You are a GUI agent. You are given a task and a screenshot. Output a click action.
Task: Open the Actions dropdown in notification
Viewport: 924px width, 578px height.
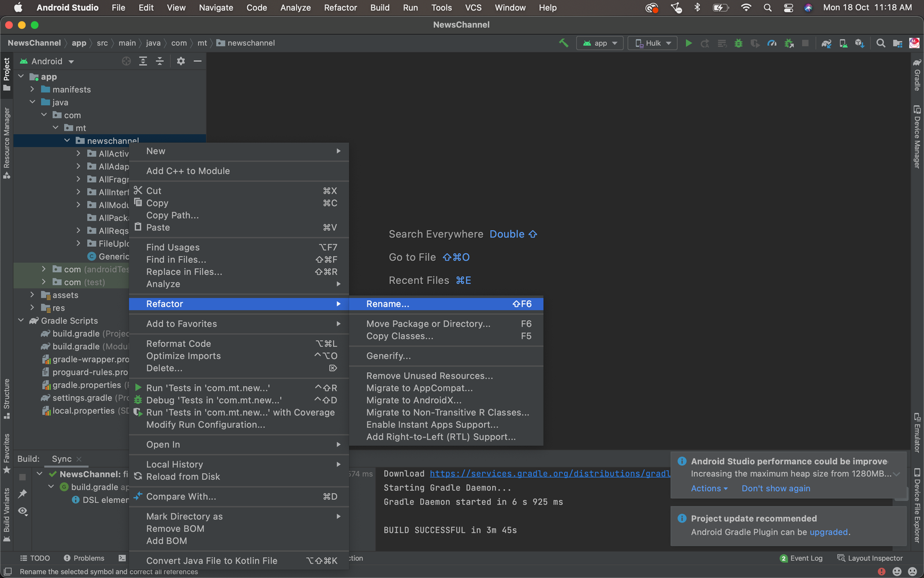[x=709, y=488]
